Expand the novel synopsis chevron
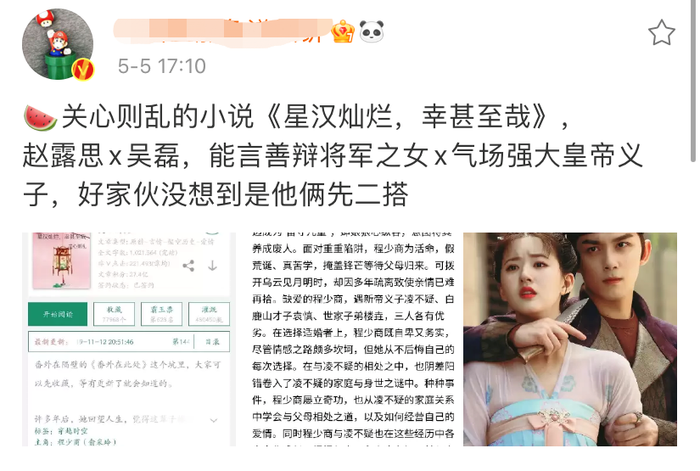This screenshot has width=700, height=471. tap(214, 420)
